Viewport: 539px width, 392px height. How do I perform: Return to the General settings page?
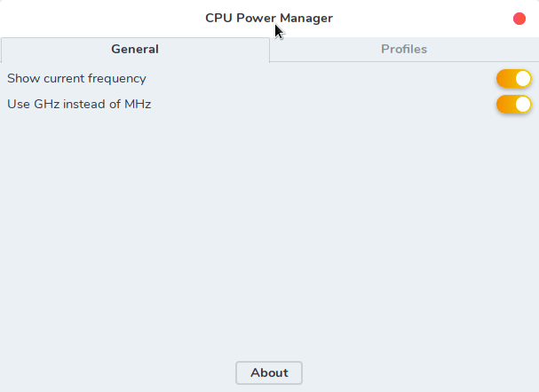pos(135,50)
